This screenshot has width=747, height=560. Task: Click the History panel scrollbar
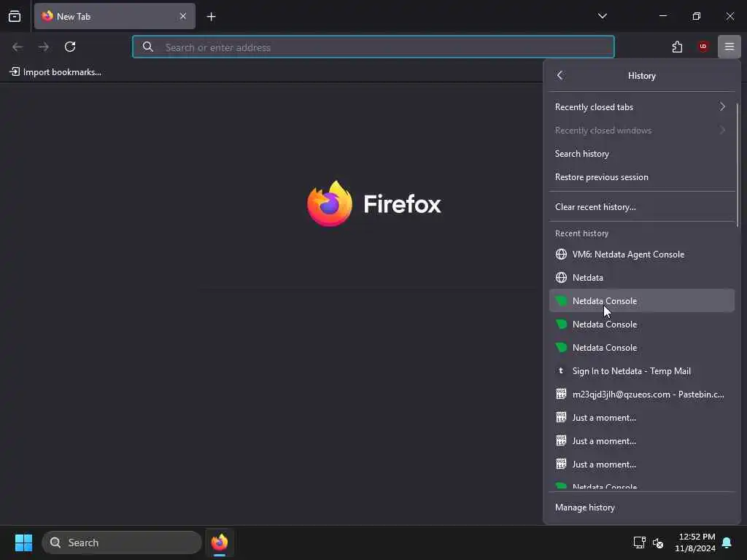738,166
